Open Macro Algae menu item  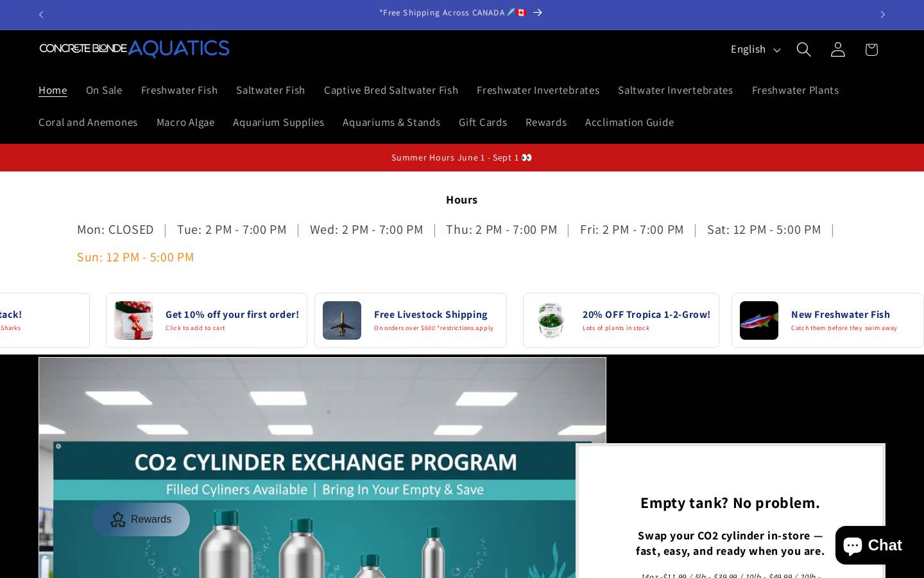185,122
